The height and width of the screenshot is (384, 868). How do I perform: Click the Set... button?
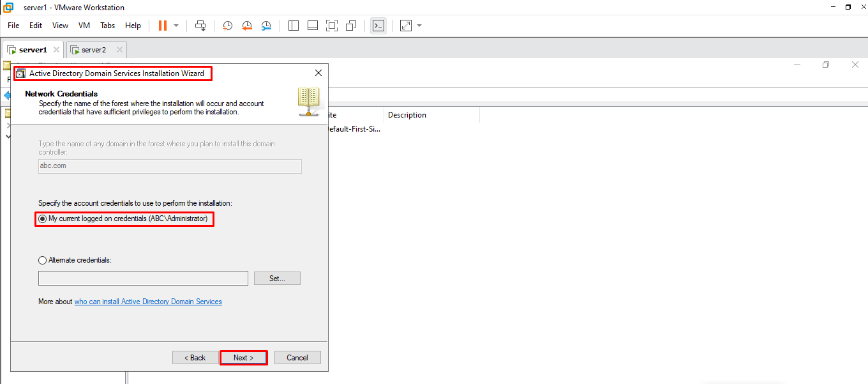(x=277, y=278)
